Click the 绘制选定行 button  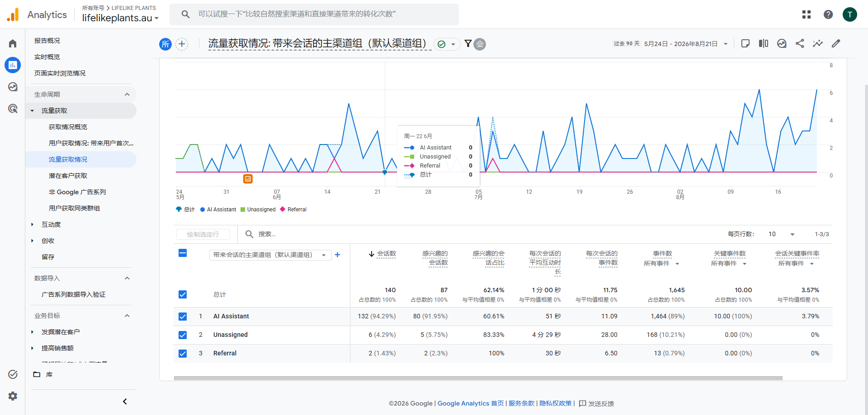click(x=203, y=234)
